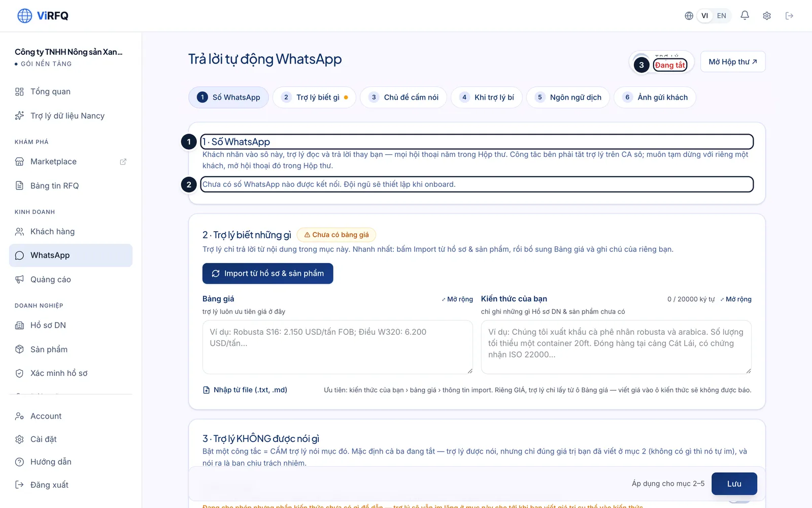Image resolution: width=812 pixels, height=508 pixels.
Task: Select step tab 1 Số WhatsApp
Action: click(x=229, y=98)
